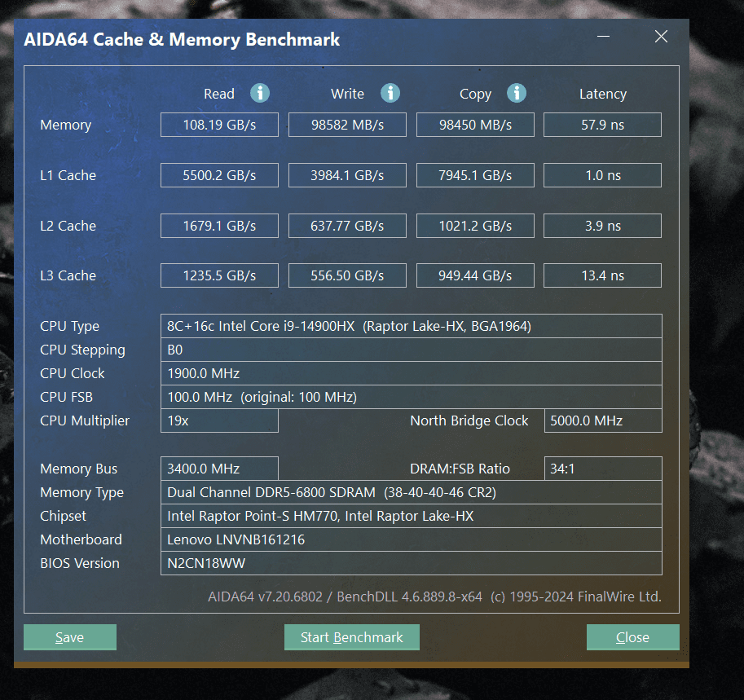744x700 pixels.
Task: Select the Memory latency 57.9 ns
Action: pos(602,125)
